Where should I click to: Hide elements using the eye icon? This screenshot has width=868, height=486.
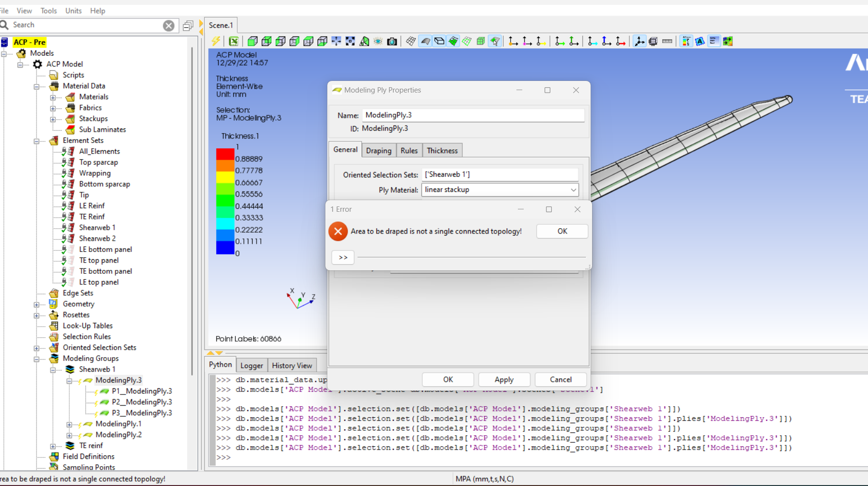coord(377,41)
